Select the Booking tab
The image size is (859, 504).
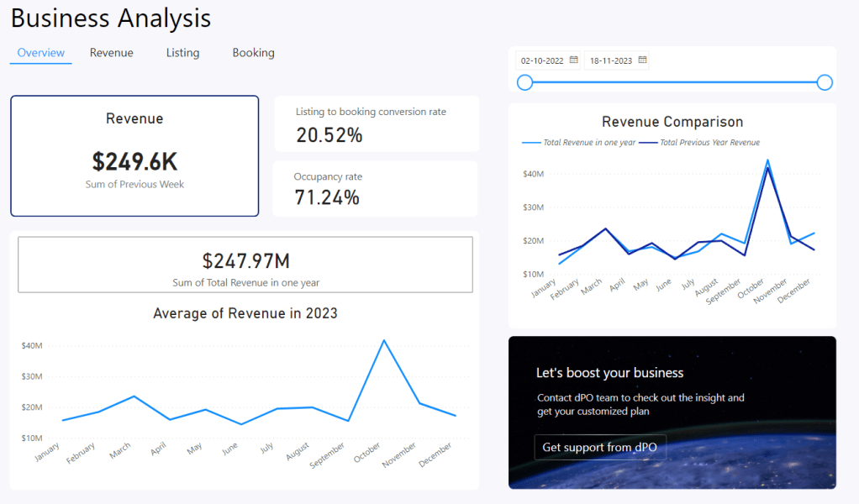point(253,53)
